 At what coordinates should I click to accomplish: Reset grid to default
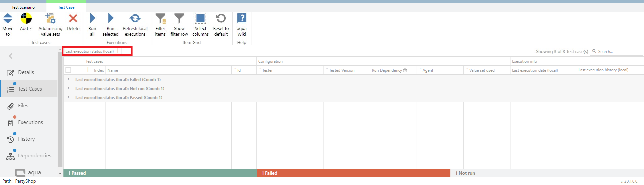[221, 19]
